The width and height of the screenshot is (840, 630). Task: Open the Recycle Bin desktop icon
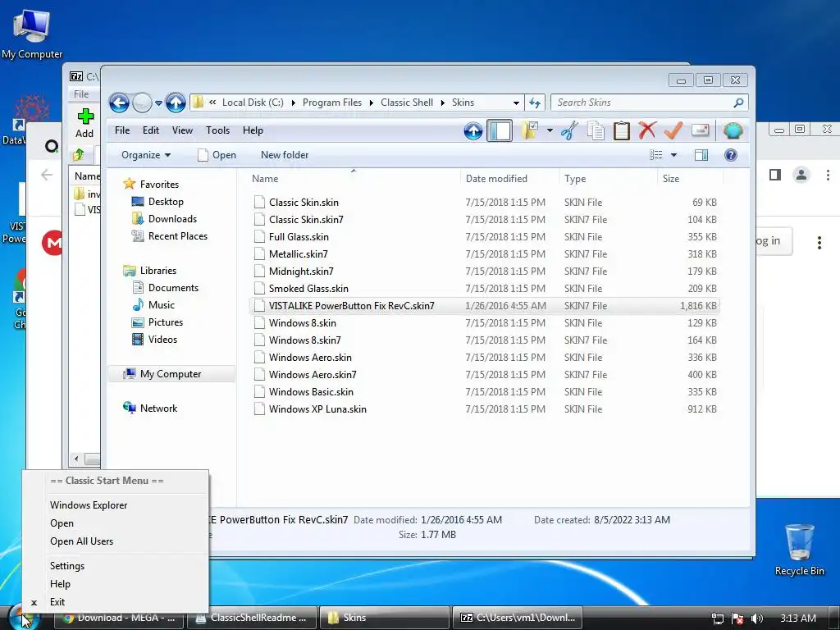coord(799,549)
